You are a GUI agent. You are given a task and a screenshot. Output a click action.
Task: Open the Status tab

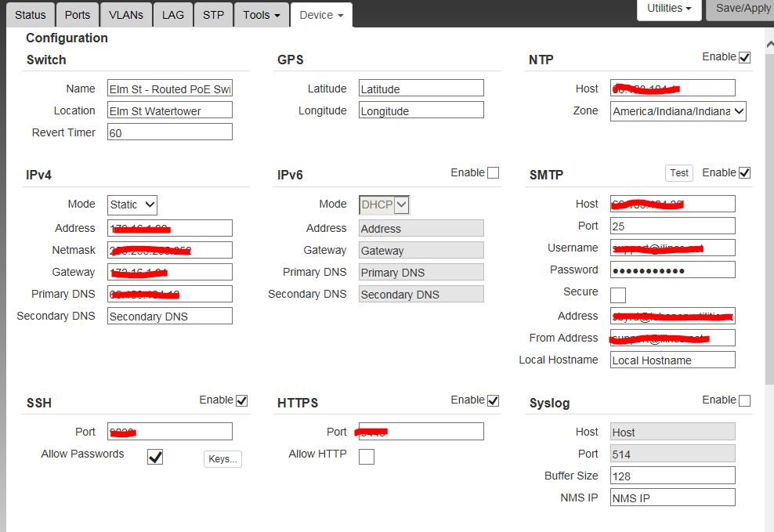click(x=31, y=15)
